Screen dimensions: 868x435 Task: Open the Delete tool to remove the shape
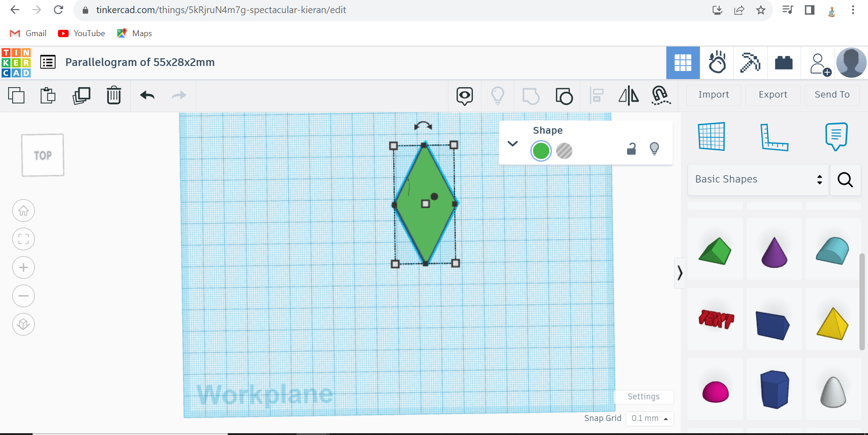(113, 95)
